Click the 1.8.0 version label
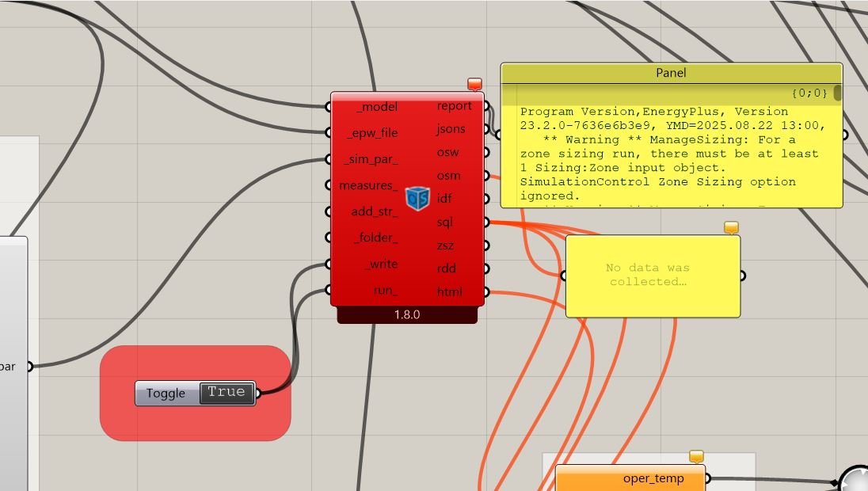This screenshot has height=491, width=868. pos(407,315)
